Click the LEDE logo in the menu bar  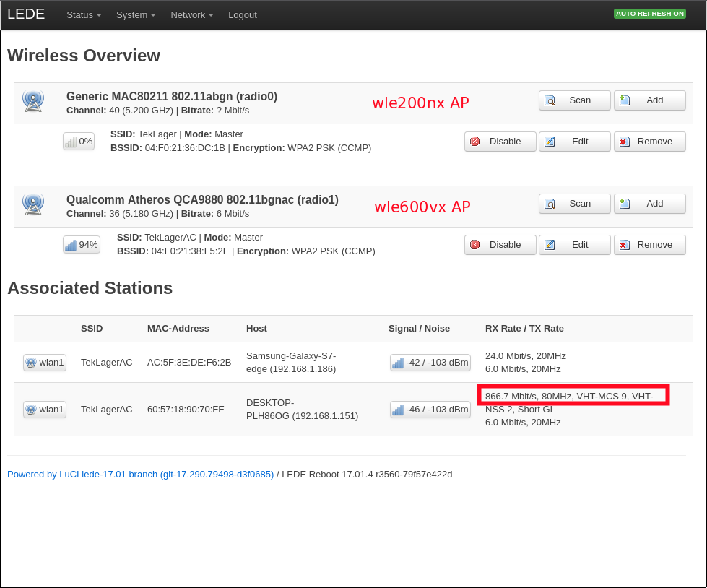(x=26, y=14)
